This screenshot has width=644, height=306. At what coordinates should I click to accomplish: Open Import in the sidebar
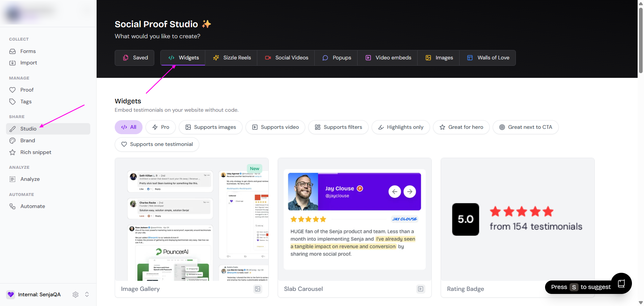pyautogui.click(x=29, y=63)
